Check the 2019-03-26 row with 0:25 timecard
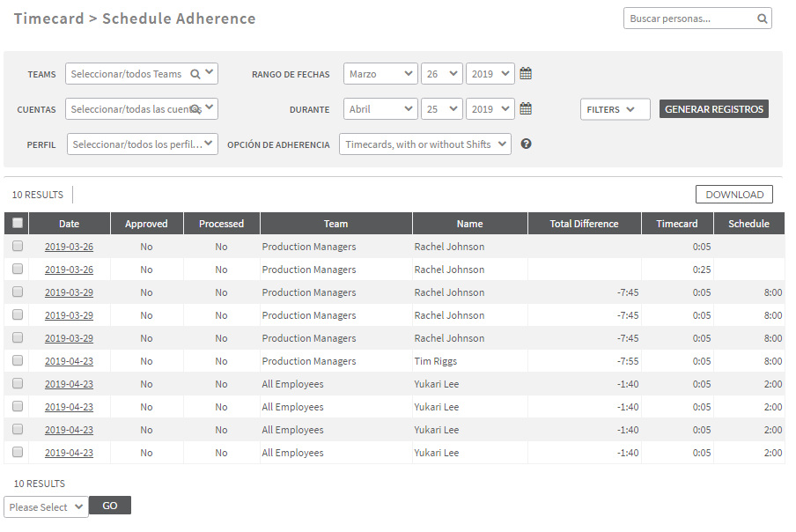Viewport: 796px width, 532px height. (x=18, y=269)
